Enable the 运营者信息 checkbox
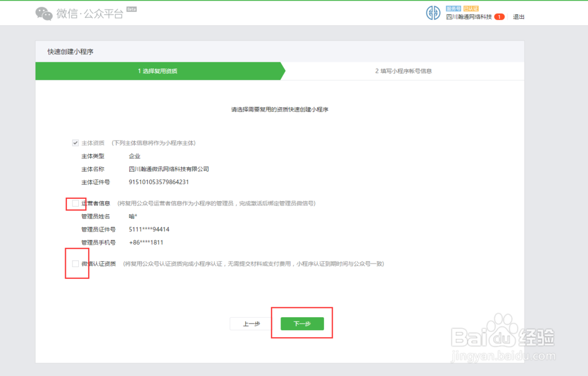The height and width of the screenshot is (376, 588). tap(75, 203)
